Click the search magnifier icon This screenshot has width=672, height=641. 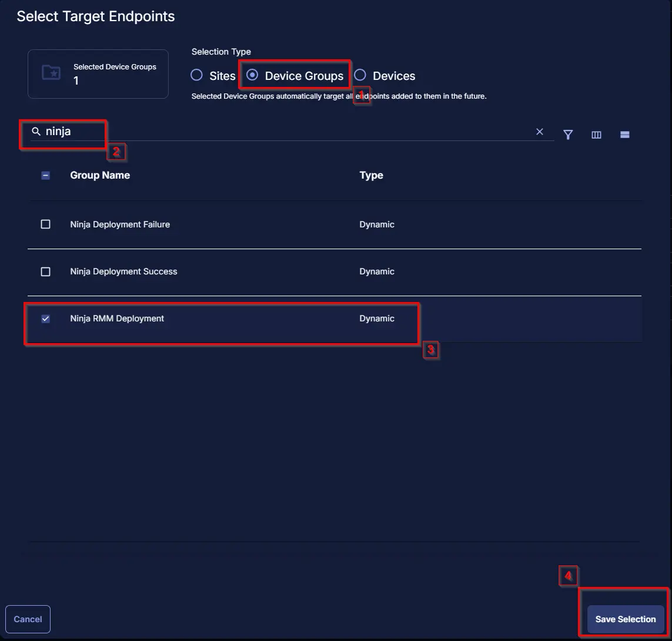[36, 132]
